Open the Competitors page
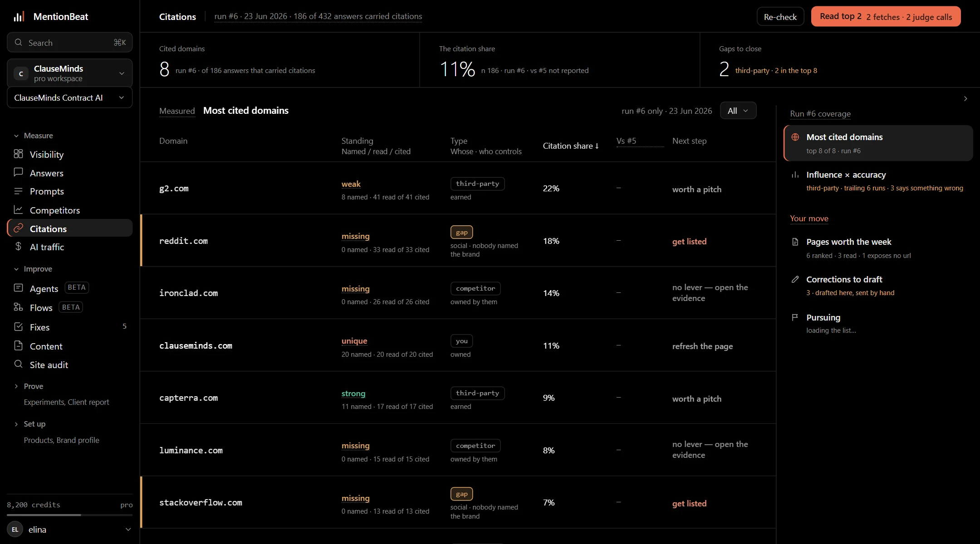Screen dimensions: 980x544 [70, 210]
